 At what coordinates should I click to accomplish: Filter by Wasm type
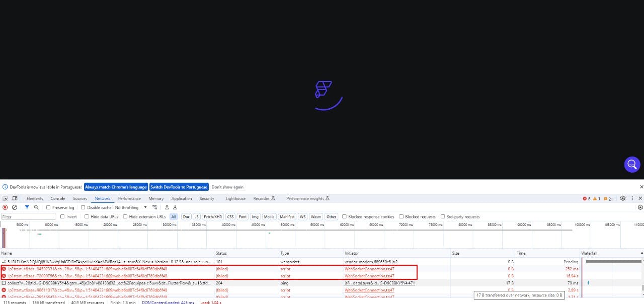click(315, 217)
